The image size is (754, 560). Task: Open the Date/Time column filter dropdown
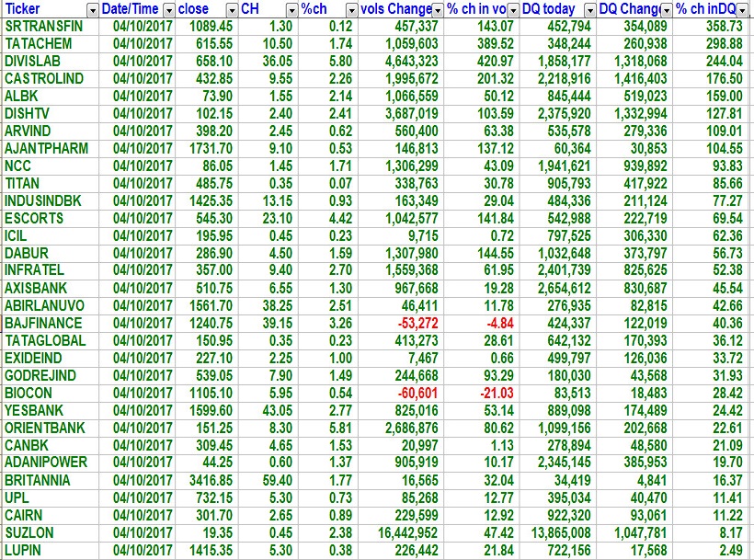(x=166, y=9)
